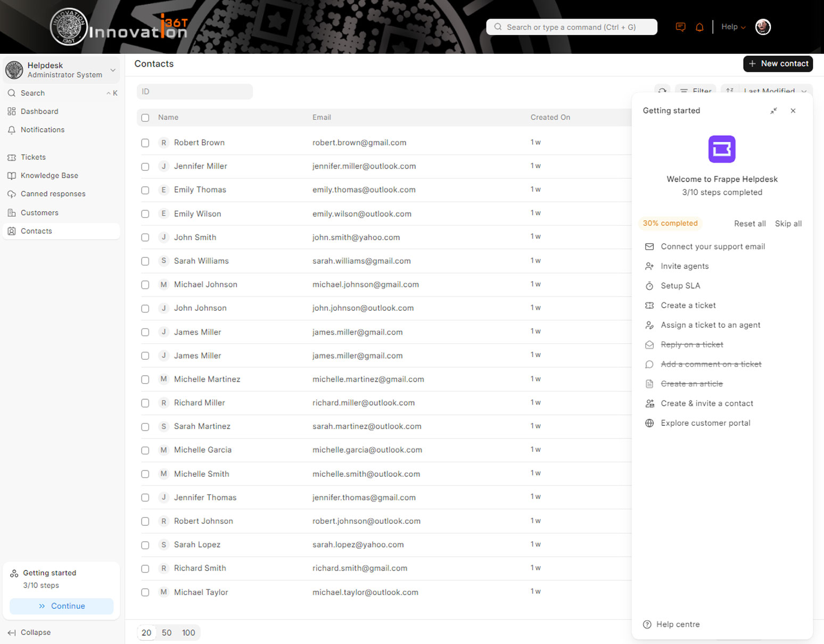Viewport: 824px width, 644px height.
Task: Click the notification bell icon in header
Action: click(x=699, y=27)
